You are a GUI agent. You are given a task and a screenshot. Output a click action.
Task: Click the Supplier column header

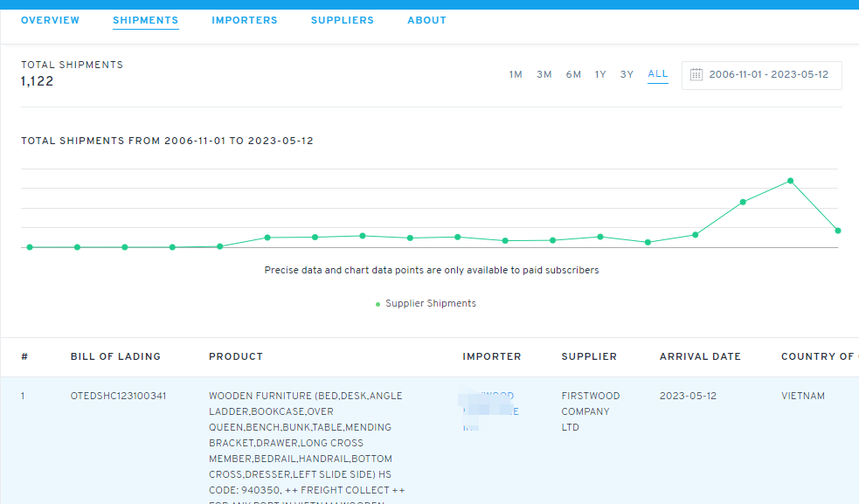tap(589, 356)
